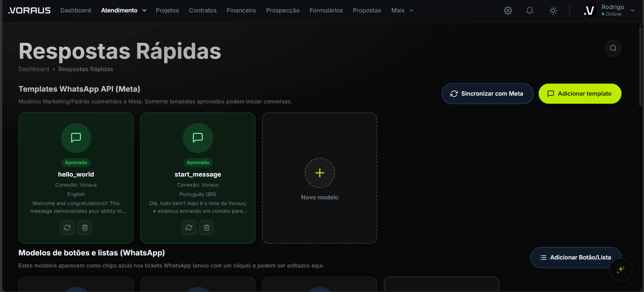Click the Modelos de botões e listas heading

pyautogui.click(x=92, y=253)
